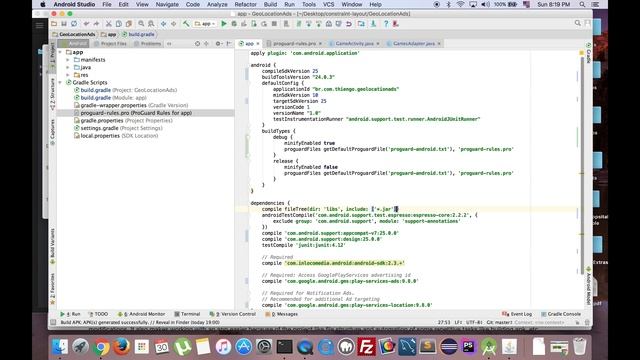
Task: Click the green Run app button
Action: pos(224,24)
